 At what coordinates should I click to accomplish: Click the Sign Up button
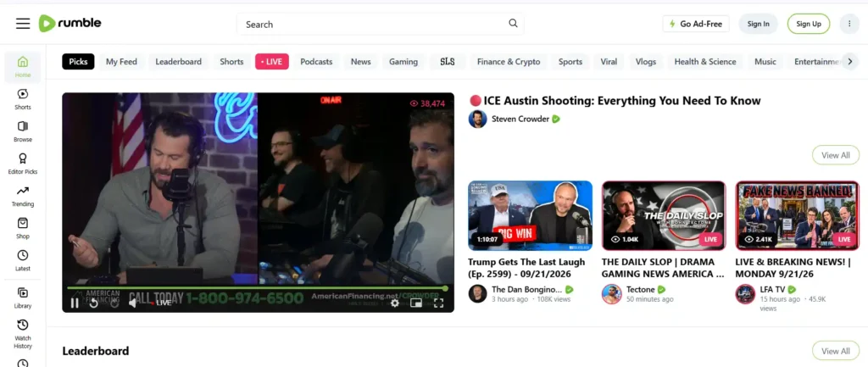(808, 24)
